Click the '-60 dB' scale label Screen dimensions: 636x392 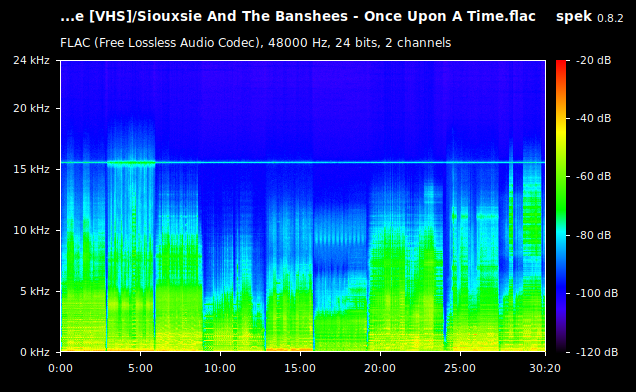593,177
